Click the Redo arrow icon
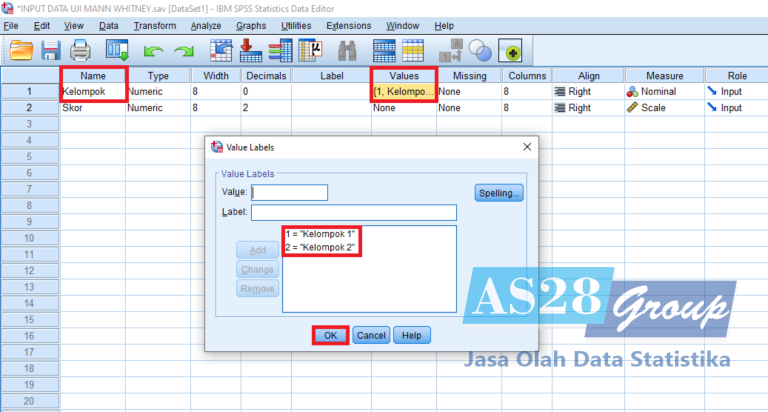Screen dimensions: 768x412 (184, 50)
